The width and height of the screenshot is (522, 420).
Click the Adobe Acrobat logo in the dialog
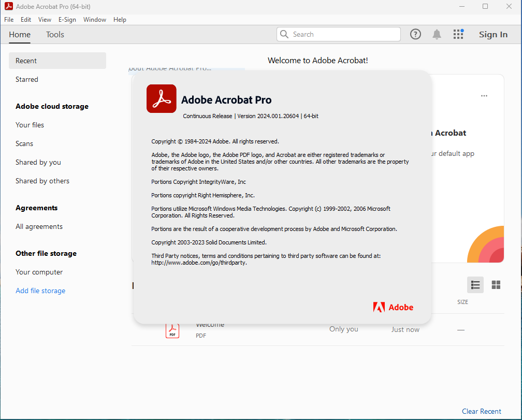pyautogui.click(x=161, y=98)
